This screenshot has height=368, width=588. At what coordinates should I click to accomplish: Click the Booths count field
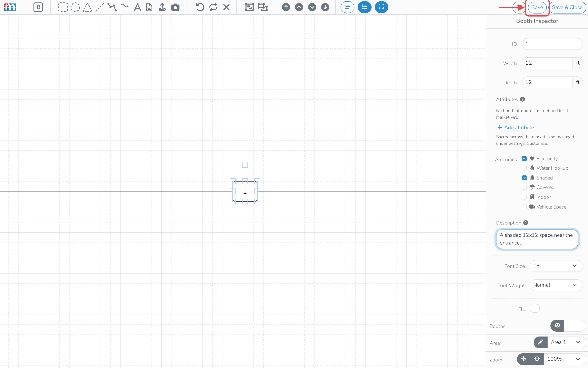tap(575, 325)
